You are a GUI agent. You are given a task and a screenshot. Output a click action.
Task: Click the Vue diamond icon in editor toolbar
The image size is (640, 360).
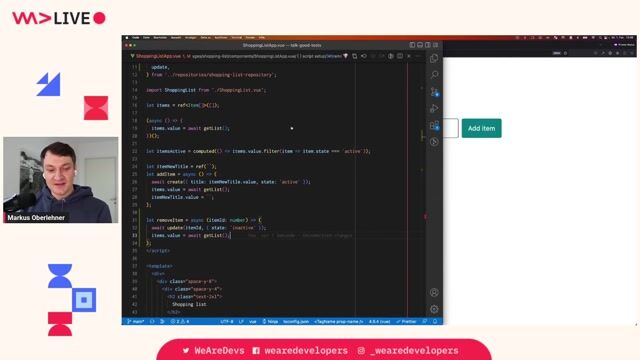pos(346,56)
